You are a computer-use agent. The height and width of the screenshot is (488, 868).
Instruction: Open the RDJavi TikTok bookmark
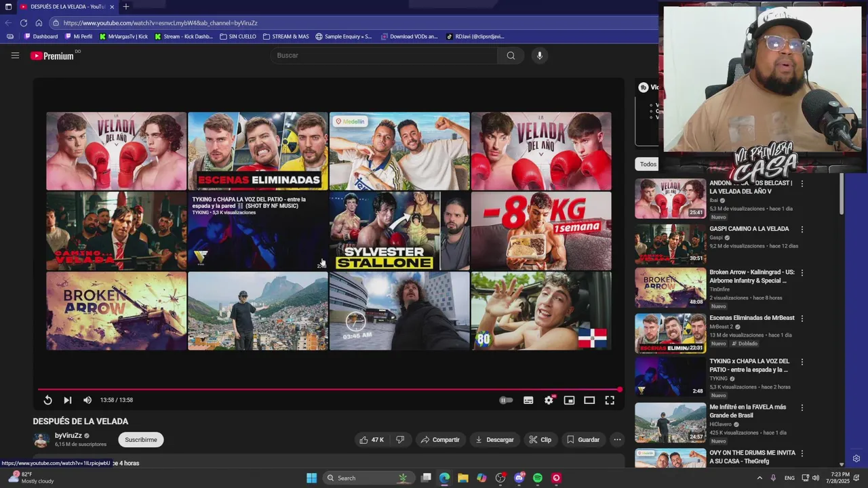[x=475, y=37]
